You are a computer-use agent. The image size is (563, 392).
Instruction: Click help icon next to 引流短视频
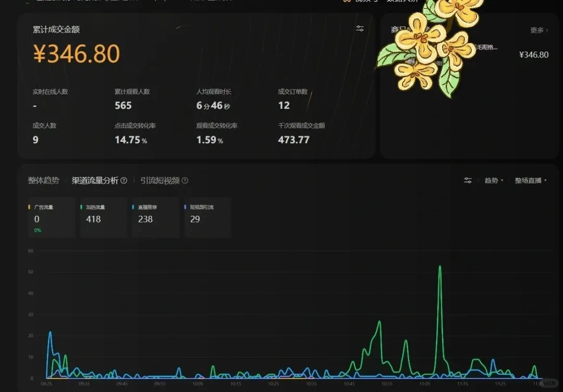coord(185,181)
